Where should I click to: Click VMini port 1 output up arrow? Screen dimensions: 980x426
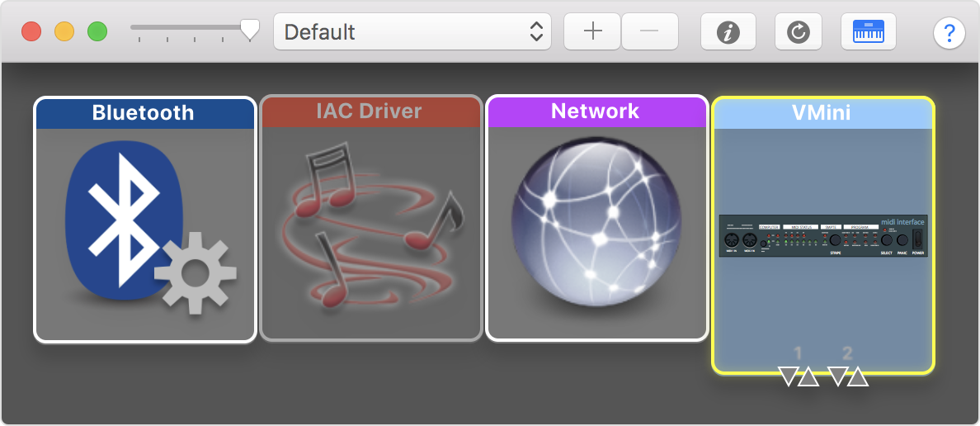808,376
